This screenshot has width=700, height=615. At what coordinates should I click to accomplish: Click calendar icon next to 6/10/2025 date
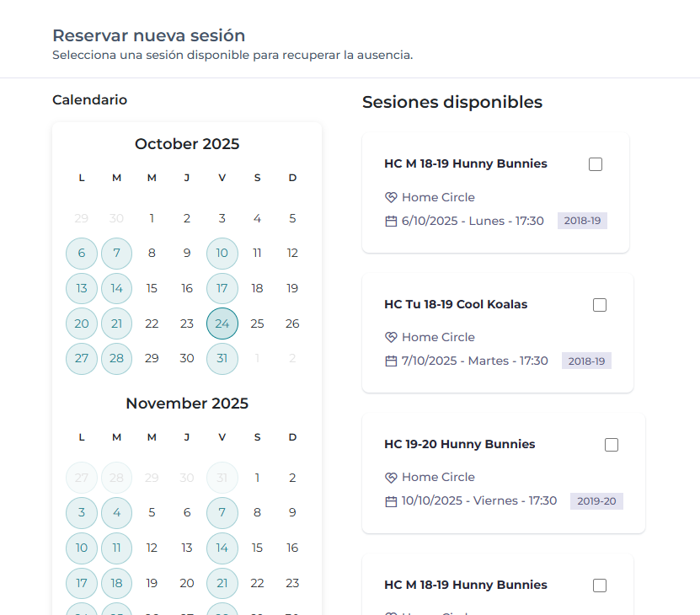pyautogui.click(x=391, y=221)
